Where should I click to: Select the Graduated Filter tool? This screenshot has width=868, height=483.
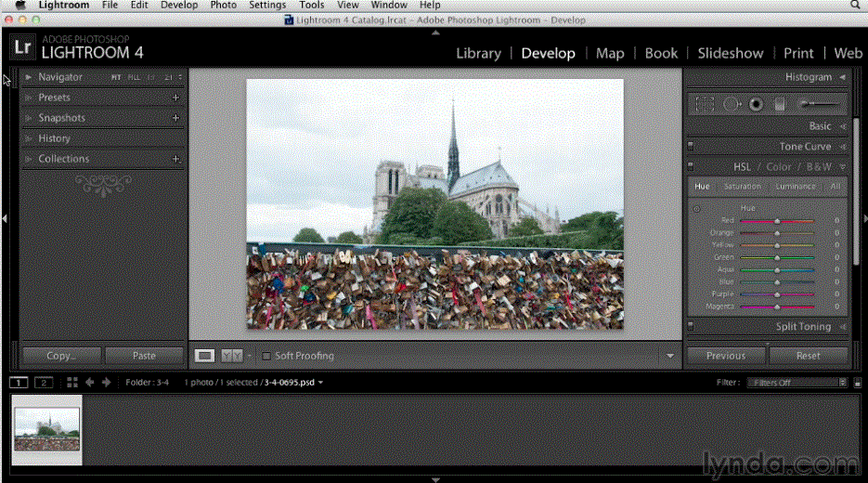point(780,104)
